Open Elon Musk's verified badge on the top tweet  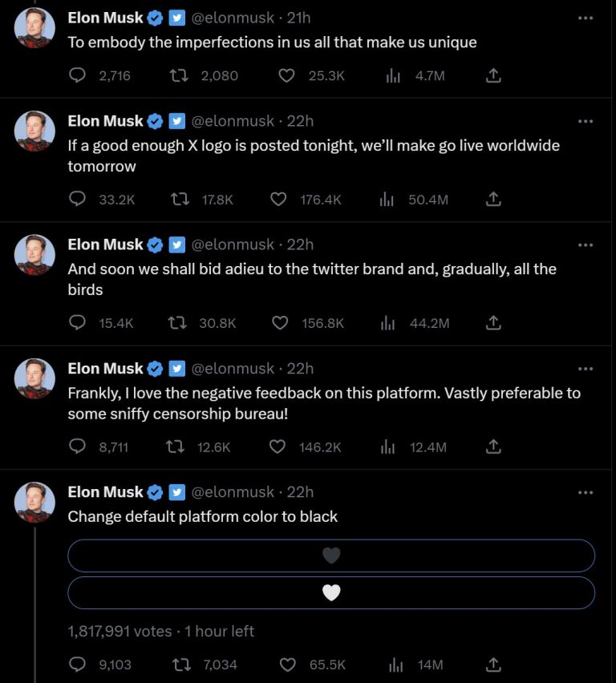[153, 17]
